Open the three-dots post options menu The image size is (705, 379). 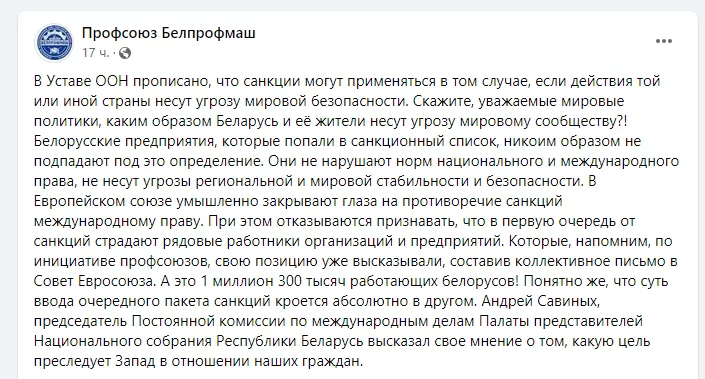[664, 41]
